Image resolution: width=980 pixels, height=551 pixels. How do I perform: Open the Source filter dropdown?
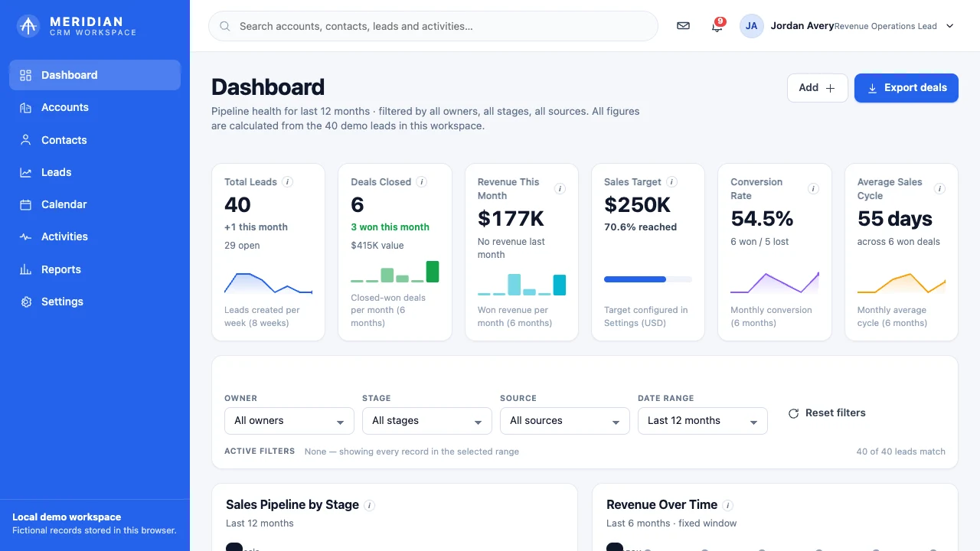[x=565, y=421]
